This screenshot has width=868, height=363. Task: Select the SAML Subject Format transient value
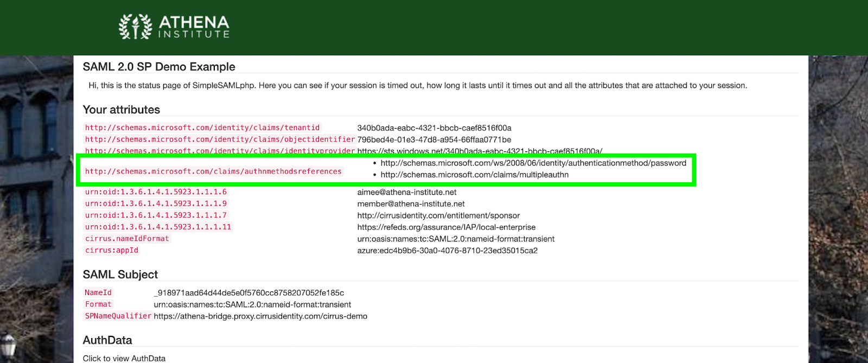pos(252,304)
